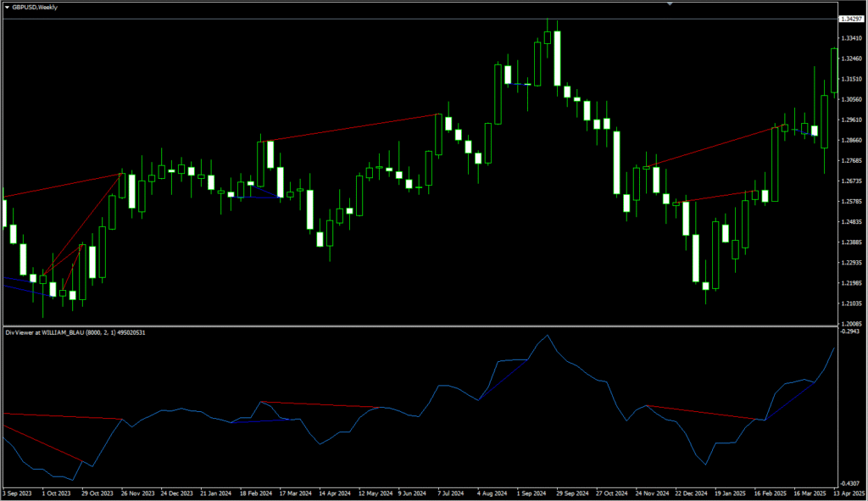Click the -0.2943 value on indicator scale
This screenshot has width=868, height=501.
pos(851,331)
